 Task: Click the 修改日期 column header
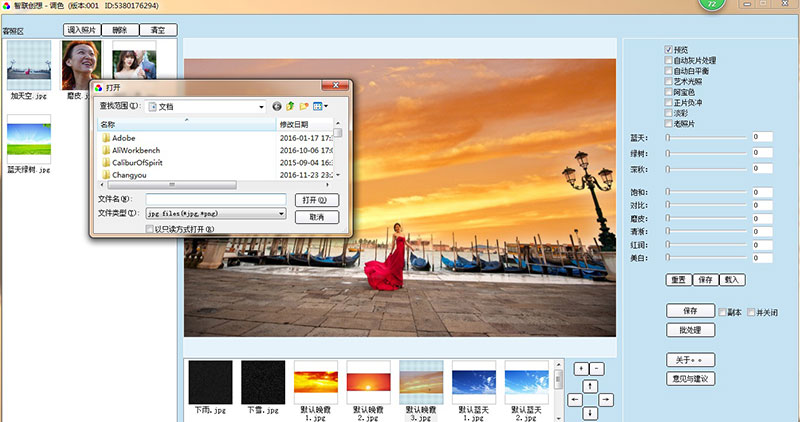305,125
